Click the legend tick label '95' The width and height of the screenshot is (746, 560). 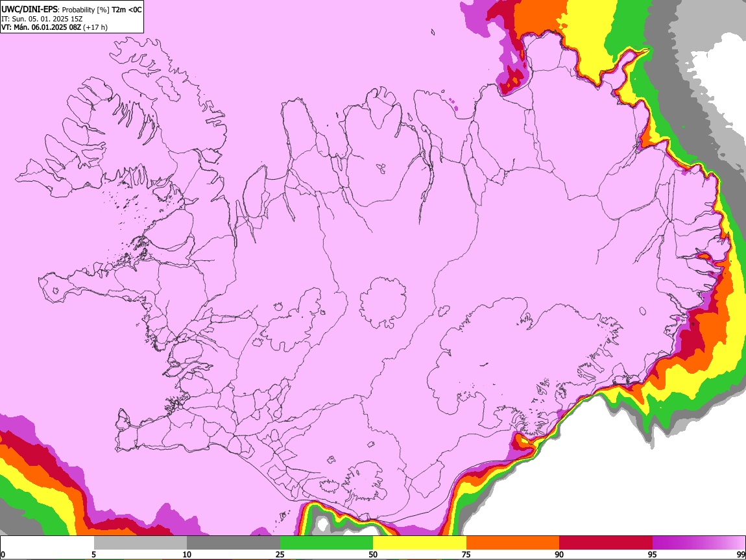point(653,554)
